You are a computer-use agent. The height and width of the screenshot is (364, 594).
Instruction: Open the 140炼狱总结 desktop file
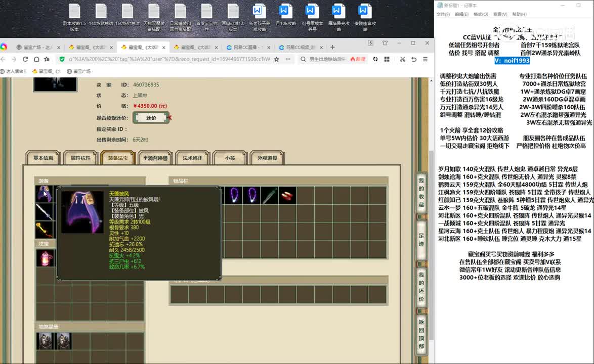(x=101, y=15)
